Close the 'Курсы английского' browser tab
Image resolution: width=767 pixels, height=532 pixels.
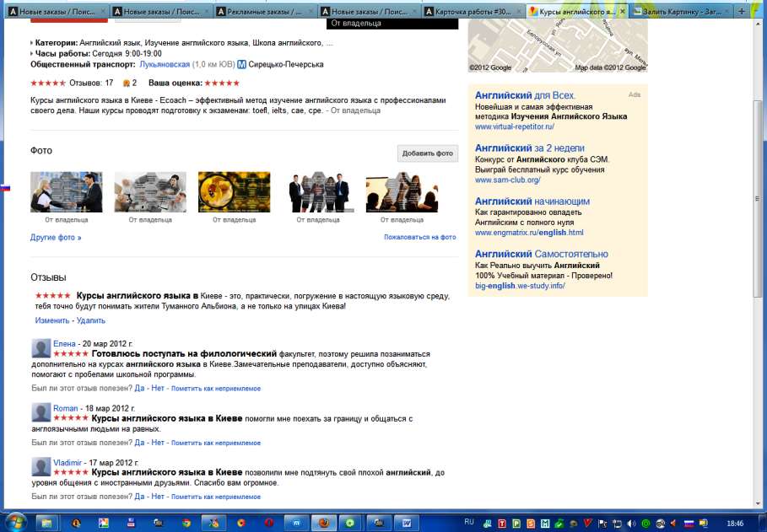[x=622, y=11]
